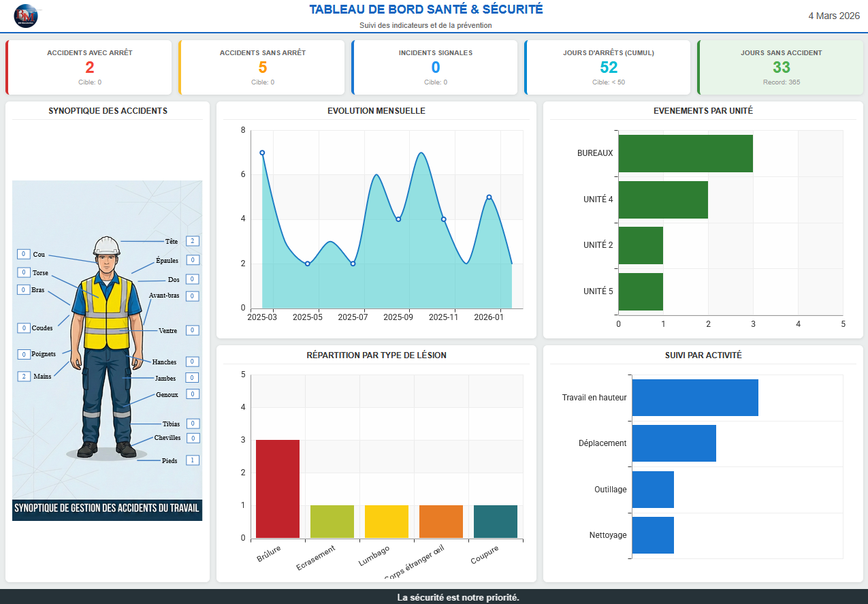Viewport: 868px width, 604px height.
Task: Click the orange Corps étranger œil bar
Action: [441, 522]
